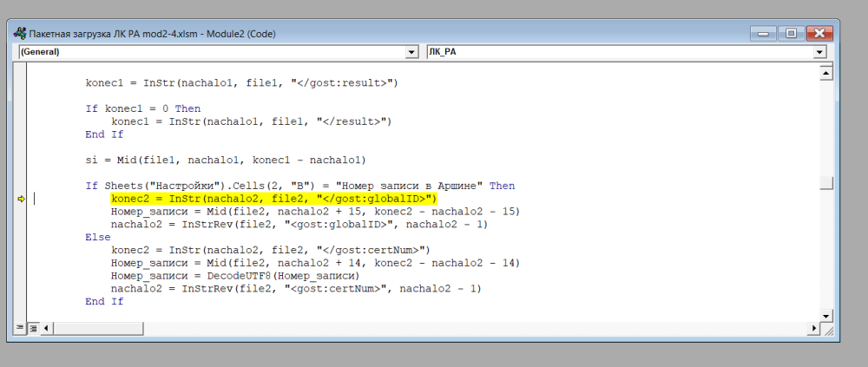Open the (General) object dropdown arrow

pyautogui.click(x=411, y=52)
